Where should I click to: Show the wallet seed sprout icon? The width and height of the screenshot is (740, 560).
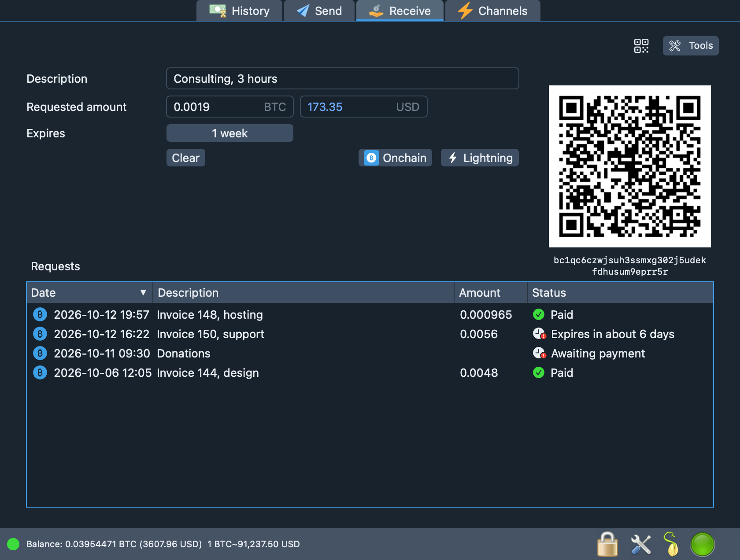pyautogui.click(x=671, y=544)
